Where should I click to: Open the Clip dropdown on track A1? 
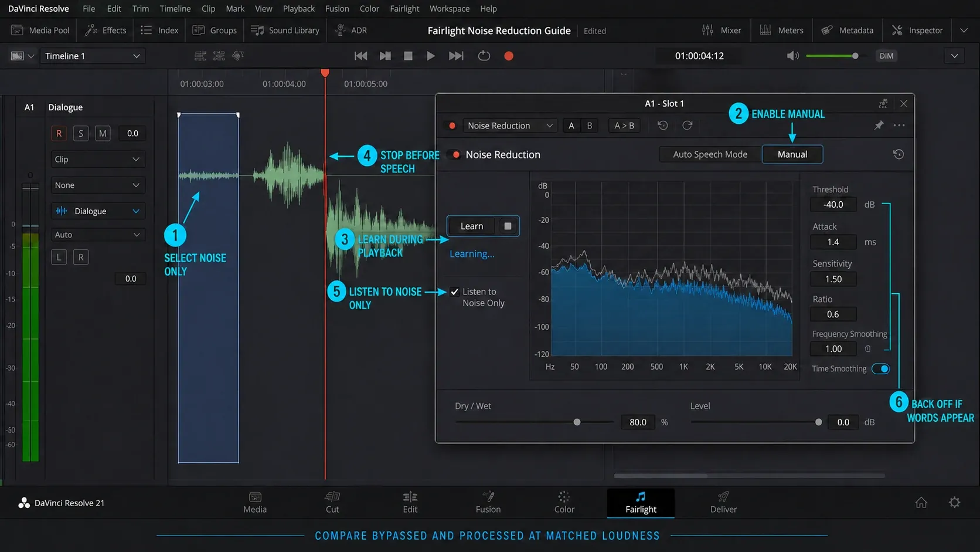(x=97, y=160)
